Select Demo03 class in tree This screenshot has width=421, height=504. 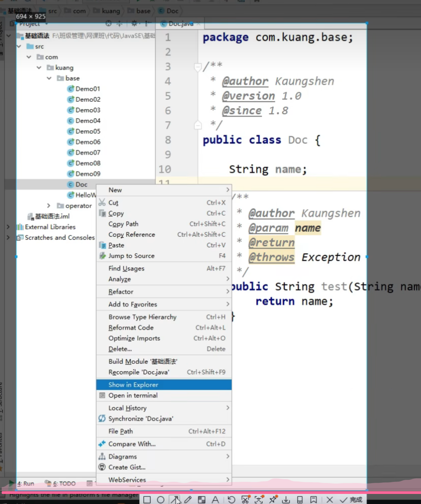[x=84, y=110]
